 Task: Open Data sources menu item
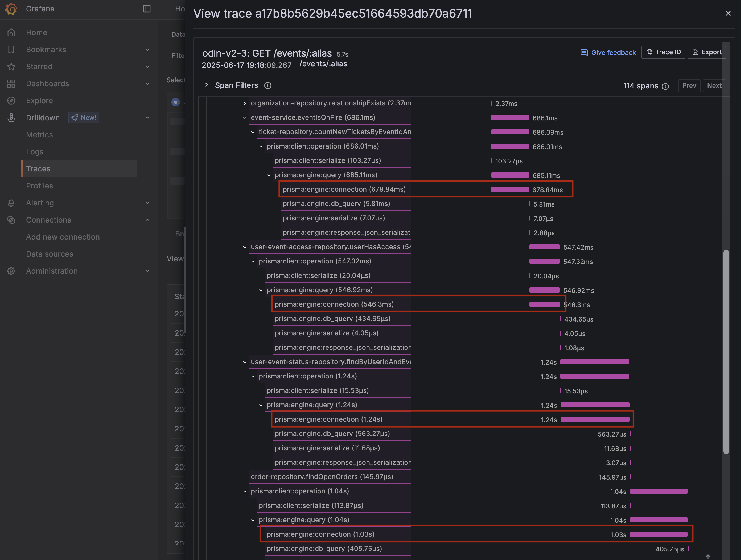click(x=50, y=254)
